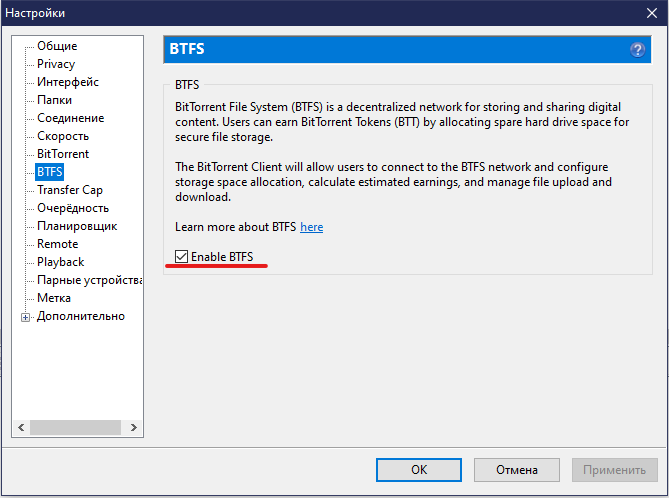Go to the Интерфейс settings section

(68, 82)
